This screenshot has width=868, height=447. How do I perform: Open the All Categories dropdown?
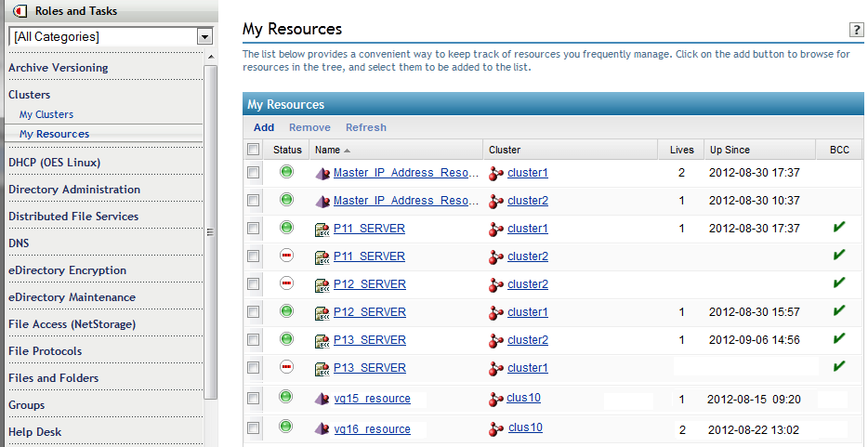(204, 37)
